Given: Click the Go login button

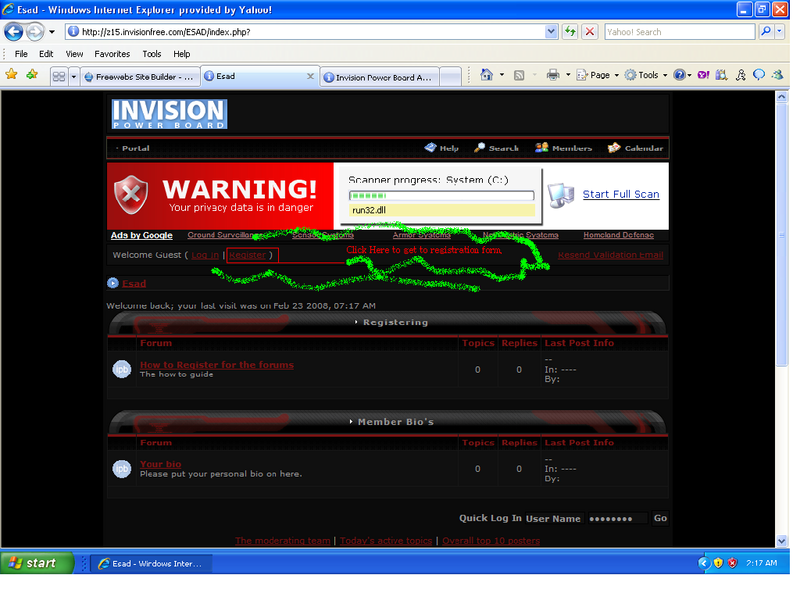Looking at the screenshot, I should 660,518.
